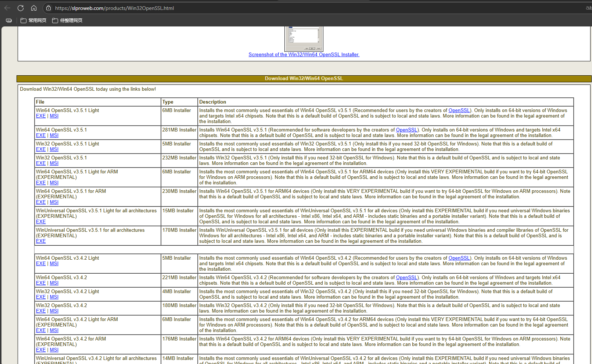Open the OpenSSL installer screenshot thumbnail
This screenshot has width=592, height=364.
click(304, 38)
